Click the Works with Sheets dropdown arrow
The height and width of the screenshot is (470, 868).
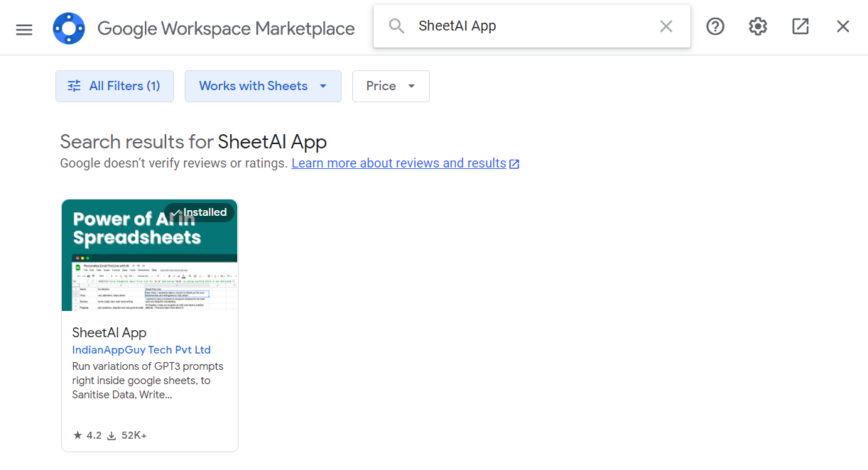(323, 86)
